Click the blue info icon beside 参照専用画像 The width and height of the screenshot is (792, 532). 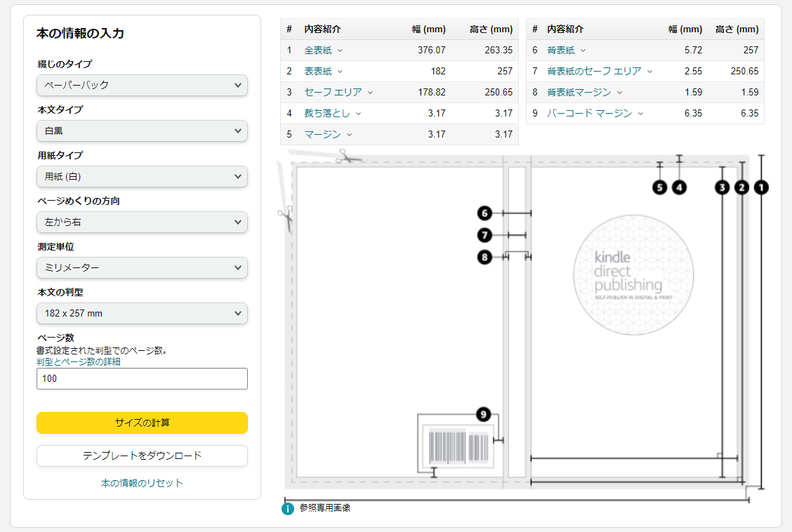pyautogui.click(x=287, y=509)
